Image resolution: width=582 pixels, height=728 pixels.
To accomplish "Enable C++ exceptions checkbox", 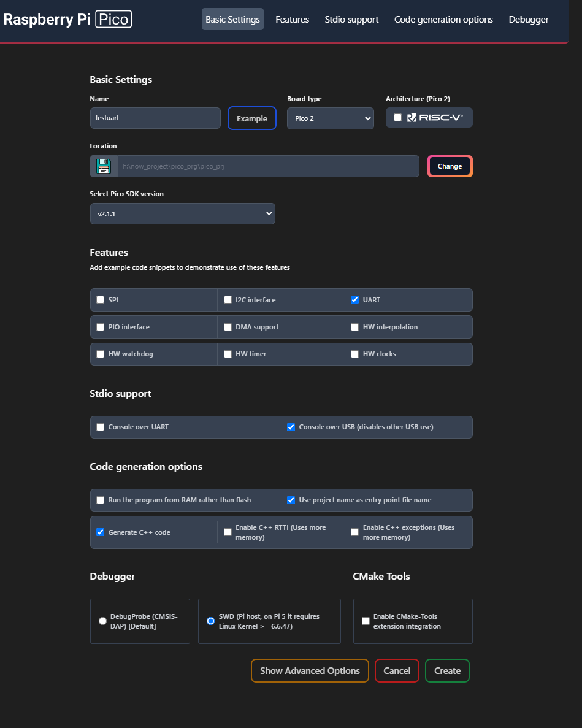I will (x=355, y=532).
